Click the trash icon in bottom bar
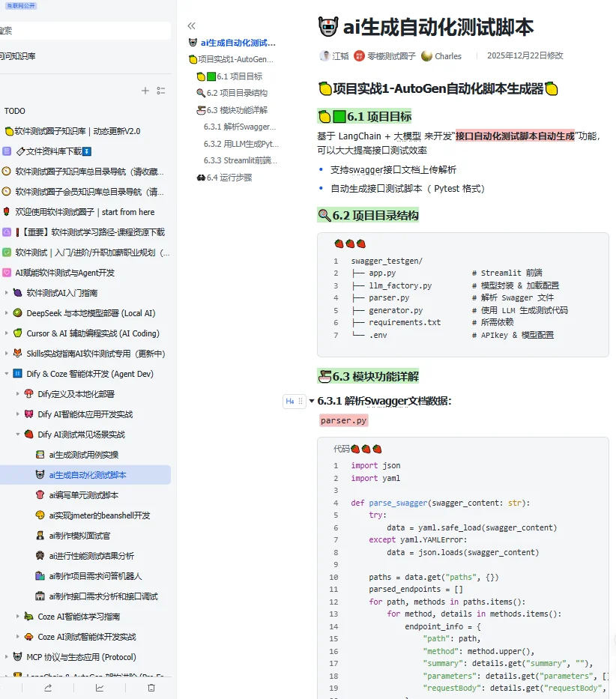616x699 pixels. [x=151, y=688]
